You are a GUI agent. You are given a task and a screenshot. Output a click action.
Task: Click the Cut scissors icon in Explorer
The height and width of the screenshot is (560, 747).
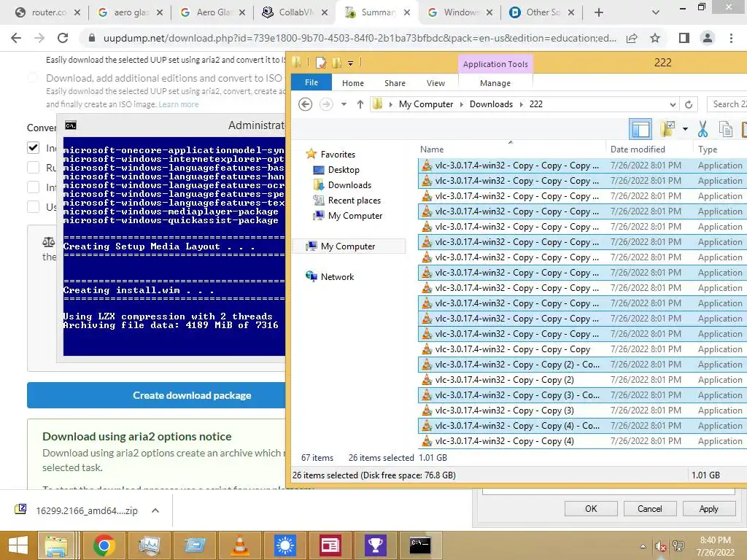(703, 129)
